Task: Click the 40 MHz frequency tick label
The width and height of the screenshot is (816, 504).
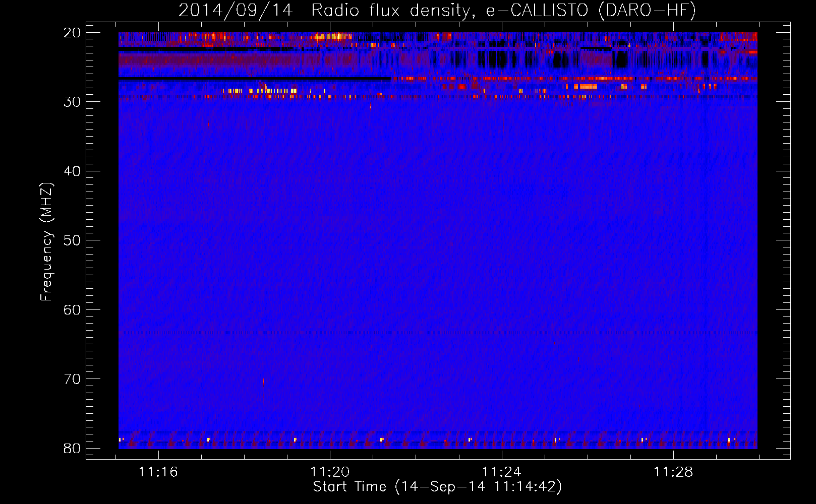Action: [72, 171]
